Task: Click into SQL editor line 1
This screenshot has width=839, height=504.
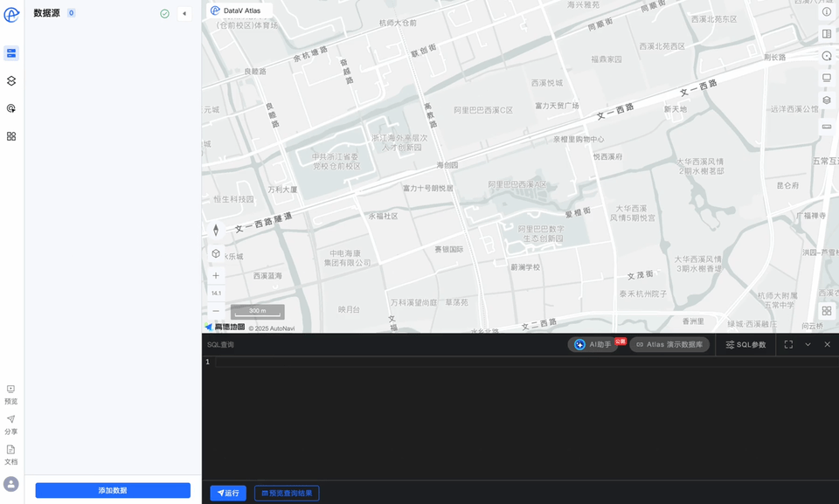Action: (x=526, y=362)
